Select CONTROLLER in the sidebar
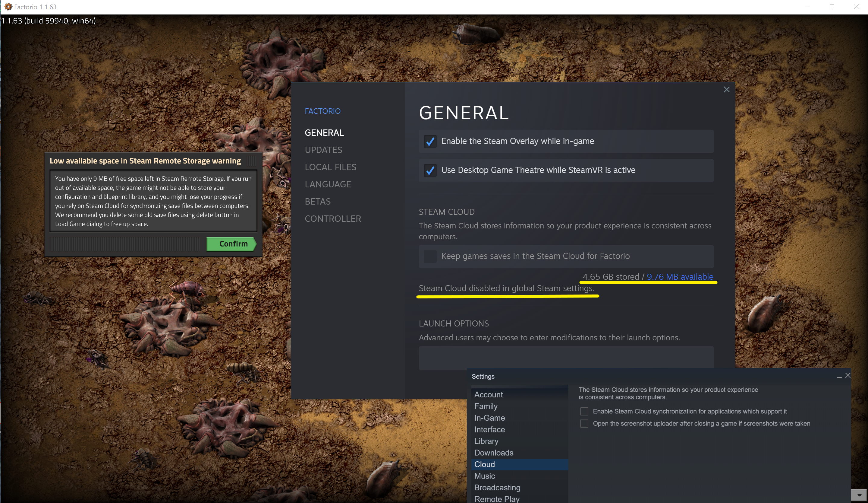Screen dimensions: 868x503 (x=333, y=219)
